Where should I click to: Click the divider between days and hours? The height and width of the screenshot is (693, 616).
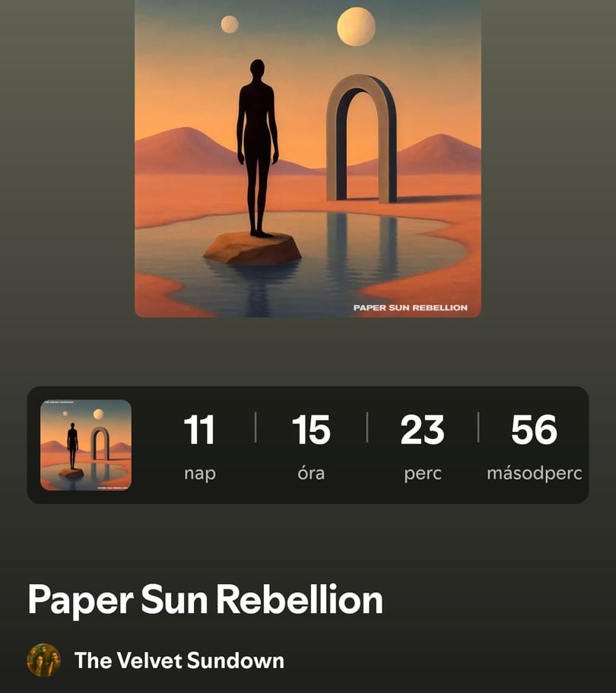(256, 428)
